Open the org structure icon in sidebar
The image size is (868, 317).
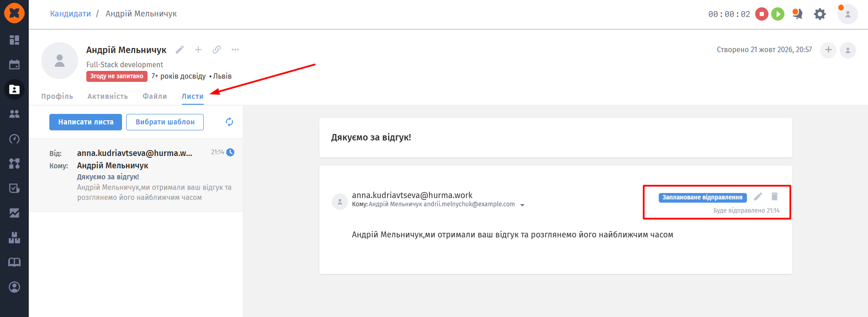14,163
